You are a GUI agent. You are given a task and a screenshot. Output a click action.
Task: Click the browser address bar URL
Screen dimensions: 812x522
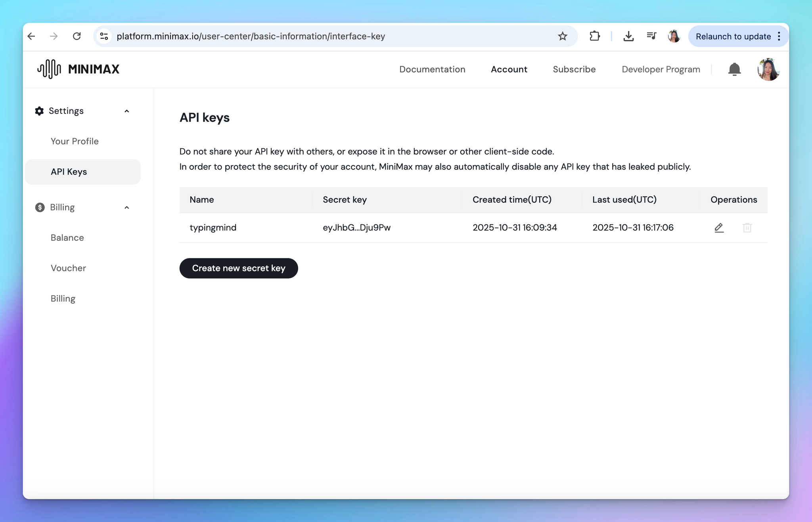(x=251, y=36)
